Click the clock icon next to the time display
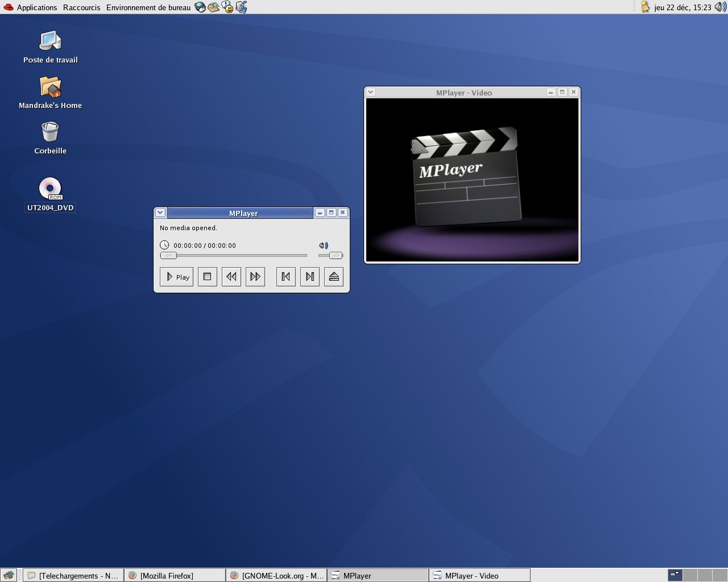The width and height of the screenshot is (728, 582). (x=164, y=245)
